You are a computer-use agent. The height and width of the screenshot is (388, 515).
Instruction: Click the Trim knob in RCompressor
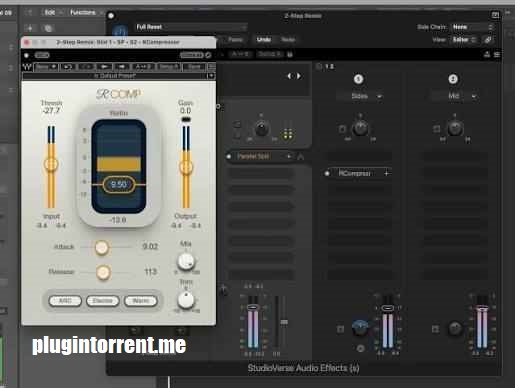point(186,300)
